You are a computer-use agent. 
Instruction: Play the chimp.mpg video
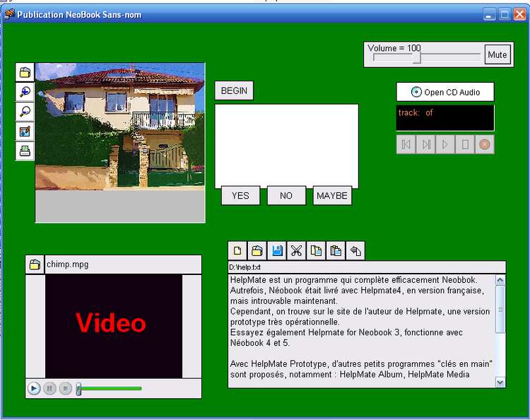34,388
